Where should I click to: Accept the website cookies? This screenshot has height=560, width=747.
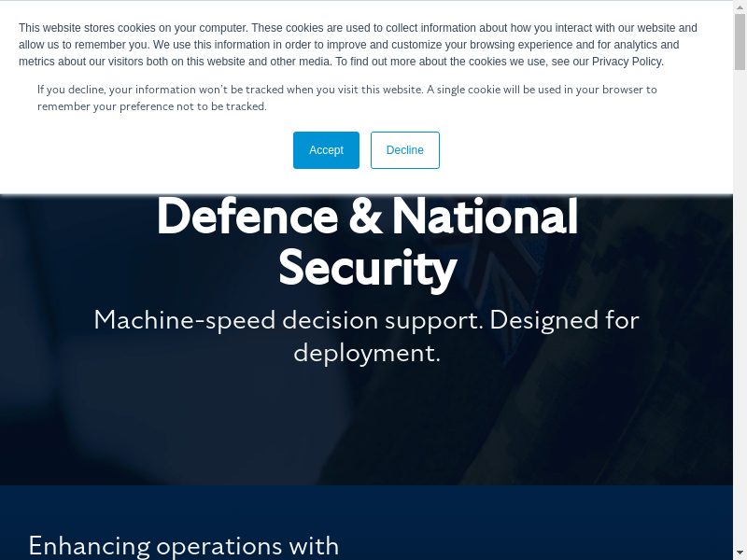(326, 150)
